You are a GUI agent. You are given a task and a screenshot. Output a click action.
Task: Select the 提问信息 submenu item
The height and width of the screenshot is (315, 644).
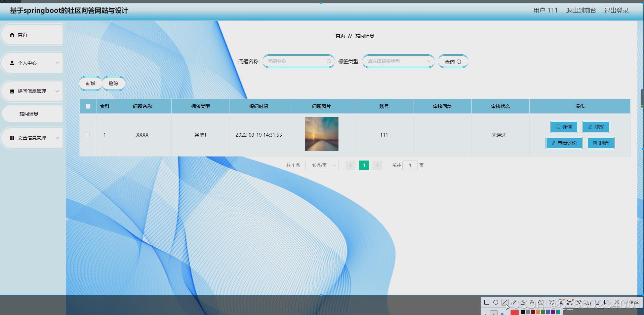coord(32,114)
